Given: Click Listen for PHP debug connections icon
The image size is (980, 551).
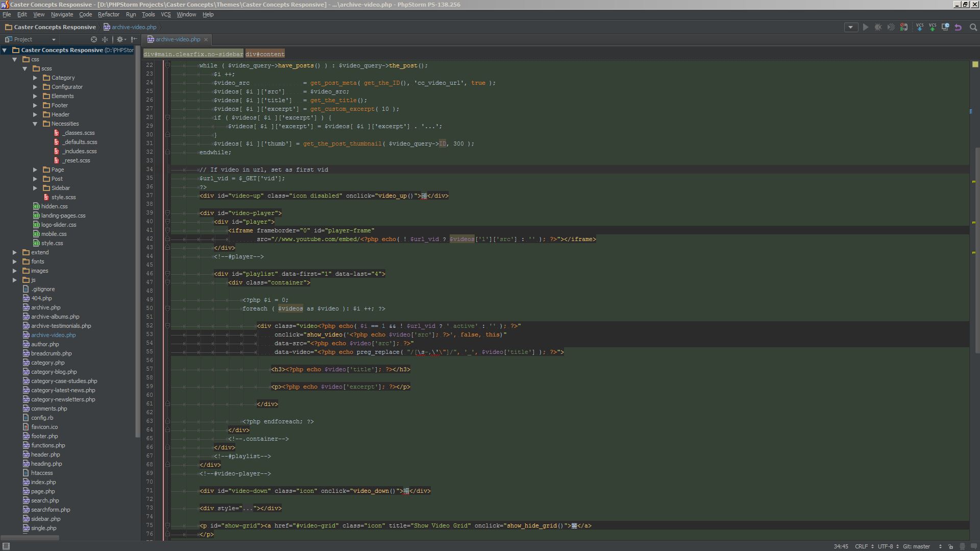Looking at the screenshot, I should (903, 27).
